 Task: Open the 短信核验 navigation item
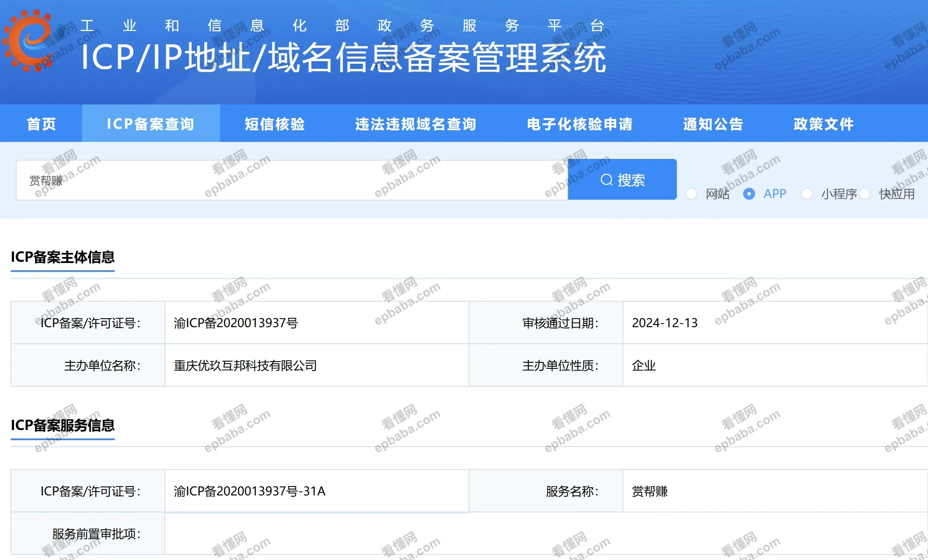click(x=274, y=124)
